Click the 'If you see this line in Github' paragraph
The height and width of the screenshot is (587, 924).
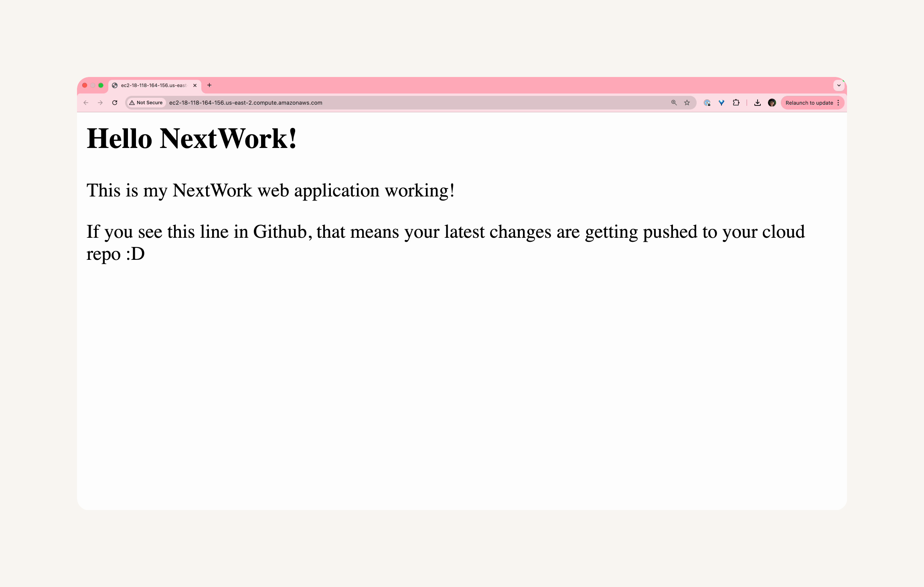pyautogui.click(x=446, y=243)
